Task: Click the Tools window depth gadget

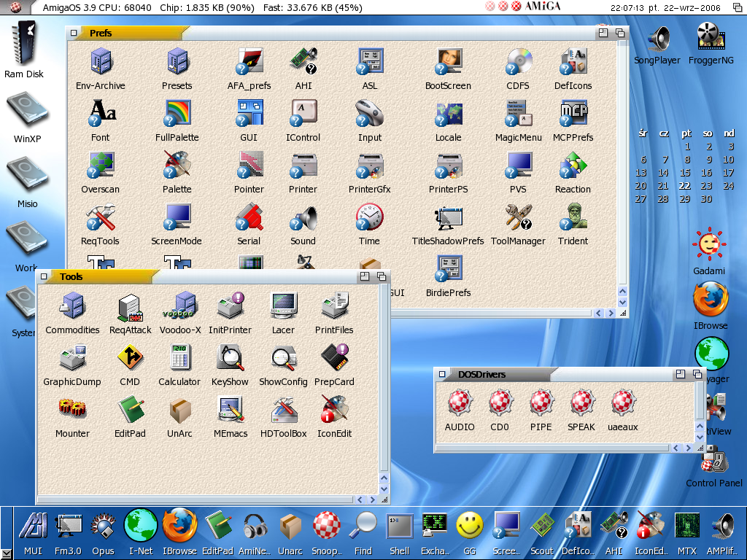Action: click(381, 276)
